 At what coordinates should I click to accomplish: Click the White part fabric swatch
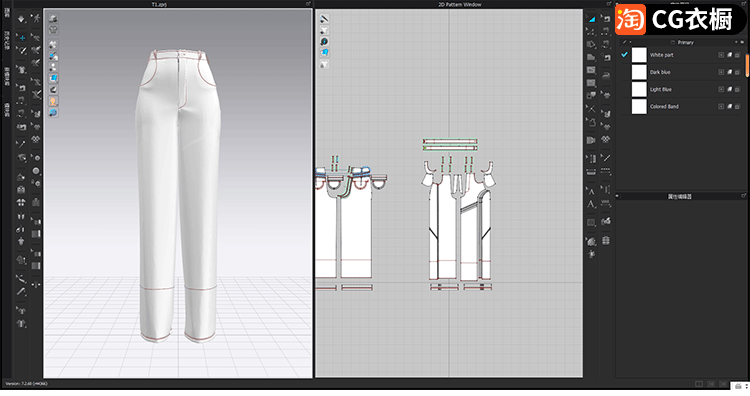click(639, 55)
